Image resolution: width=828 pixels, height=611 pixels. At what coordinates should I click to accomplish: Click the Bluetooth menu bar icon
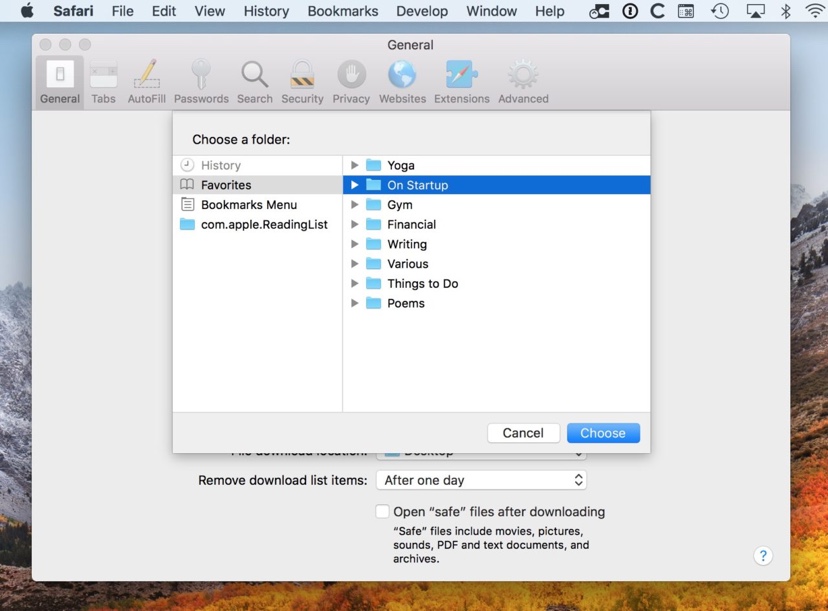(x=786, y=11)
